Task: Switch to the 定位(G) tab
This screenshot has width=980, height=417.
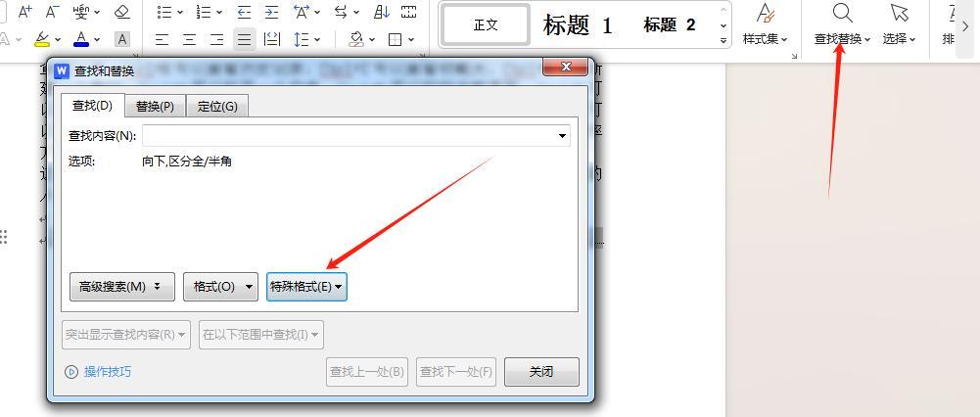Action: [217, 107]
